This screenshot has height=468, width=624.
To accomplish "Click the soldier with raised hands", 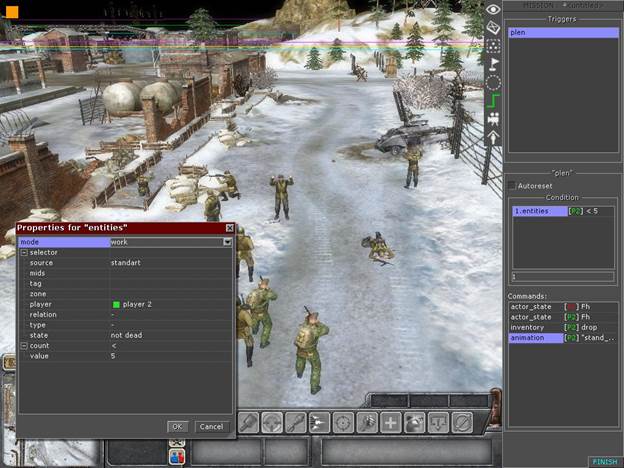I will point(282,197).
